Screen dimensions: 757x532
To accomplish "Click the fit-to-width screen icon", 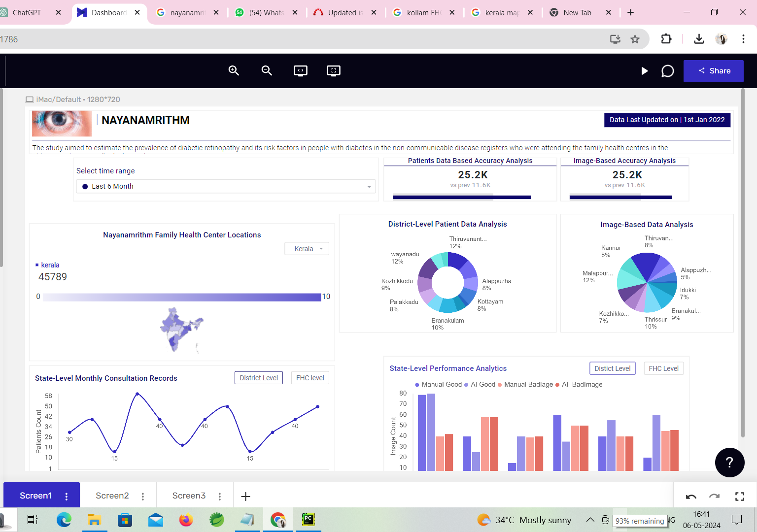I will [300, 71].
